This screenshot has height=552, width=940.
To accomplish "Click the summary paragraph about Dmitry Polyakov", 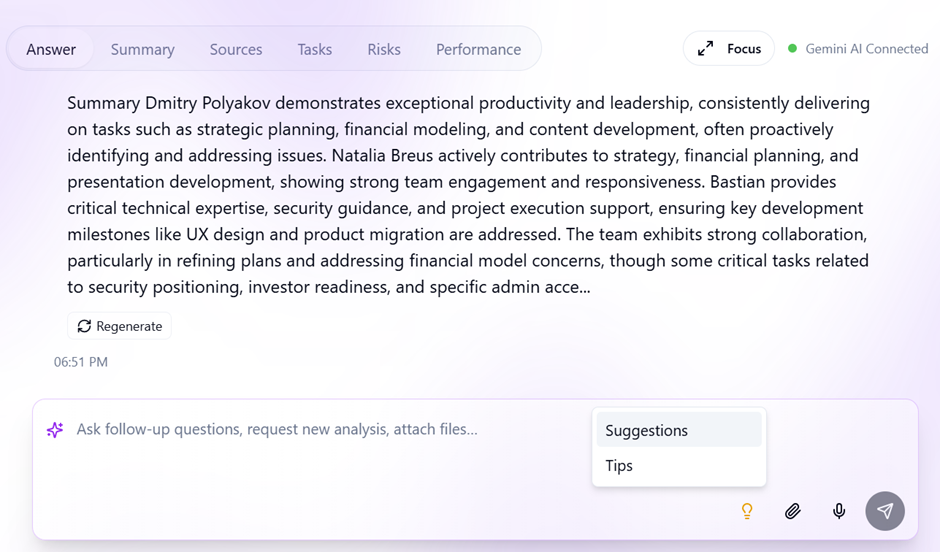I will [x=468, y=195].
